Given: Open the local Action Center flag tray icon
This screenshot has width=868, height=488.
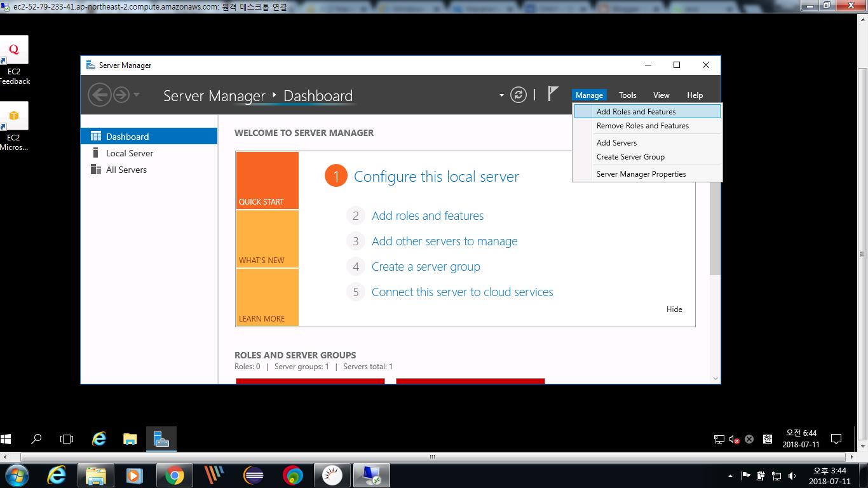Looking at the screenshot, I should click(746, 476).
